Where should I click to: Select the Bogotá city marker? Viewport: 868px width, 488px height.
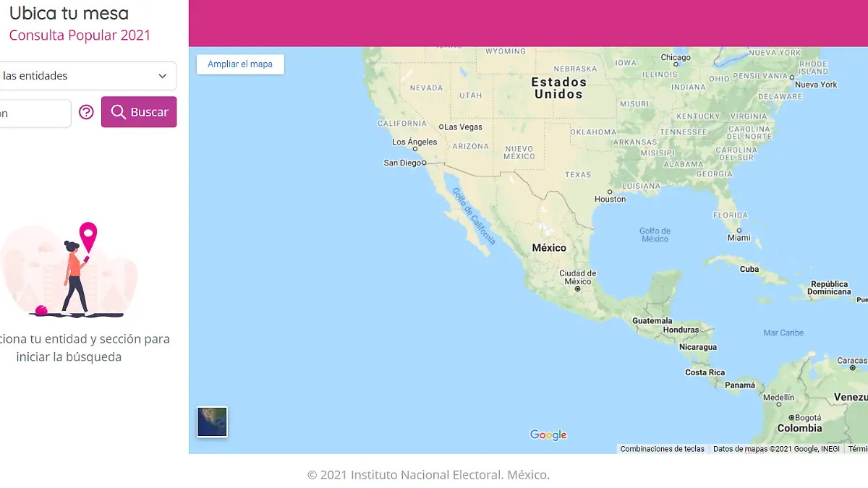pos(791,418)
